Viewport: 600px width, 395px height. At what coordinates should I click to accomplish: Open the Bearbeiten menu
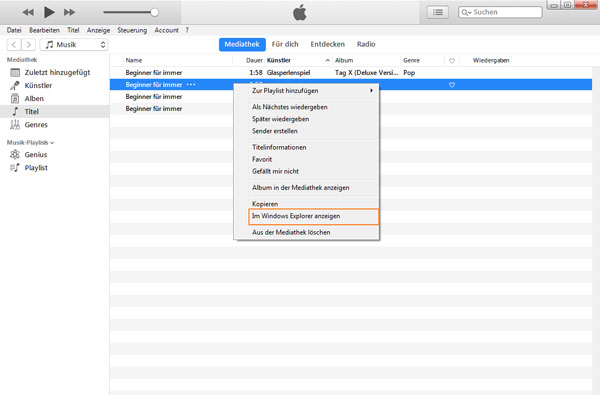[44, 30]
